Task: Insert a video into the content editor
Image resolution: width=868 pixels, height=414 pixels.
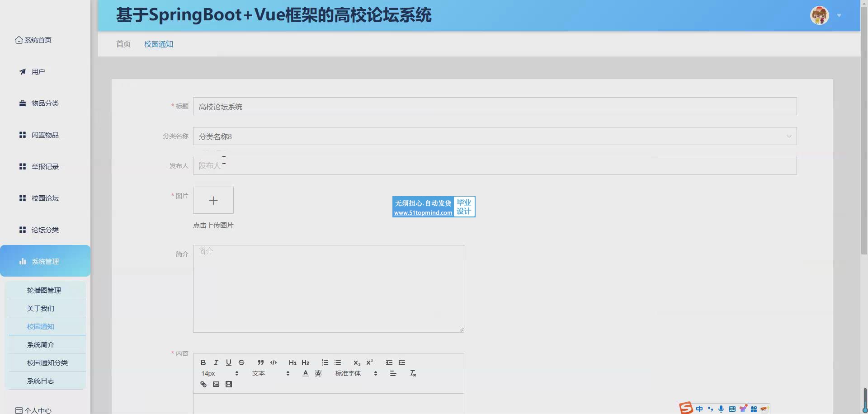Action: point(229,384)
